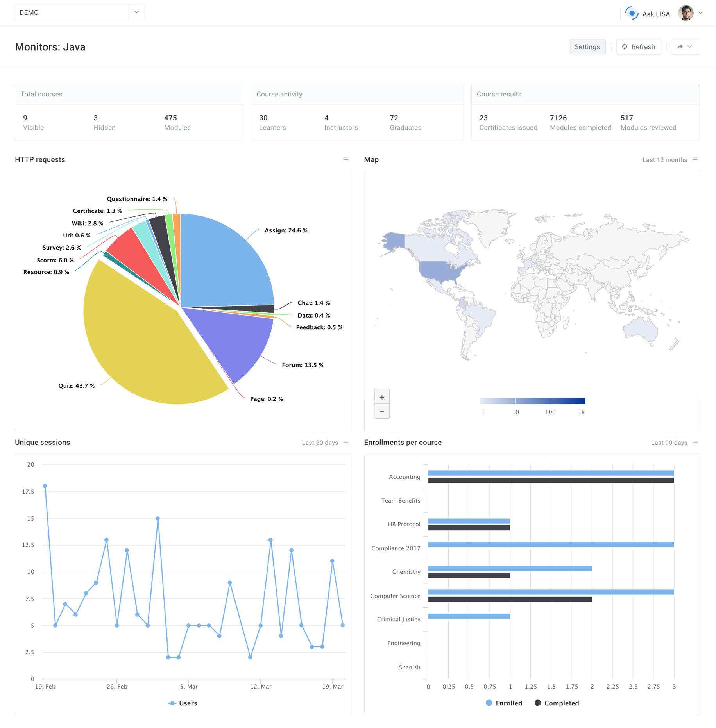Select the Last 90 days filter
This screenshot has width=716, height=728.
click(x=669, y=443)
